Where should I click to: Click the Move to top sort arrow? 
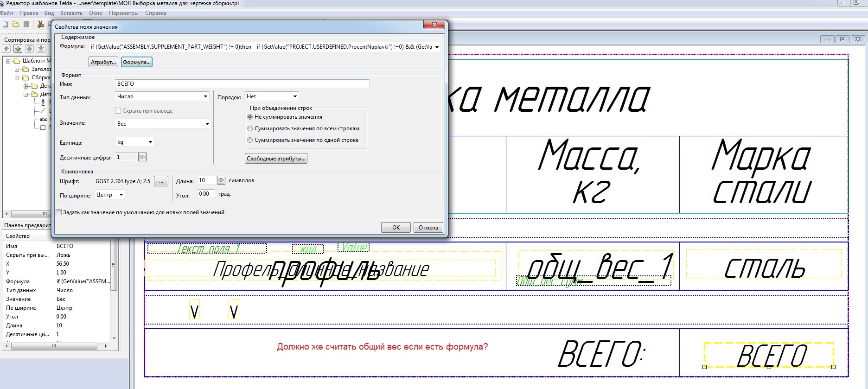[x=29, y=48]
